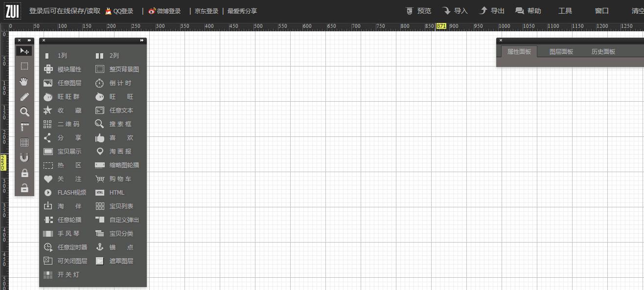Open 模块属性 module properties
Screen dimensions: 644x290
[x=62, y=69]
